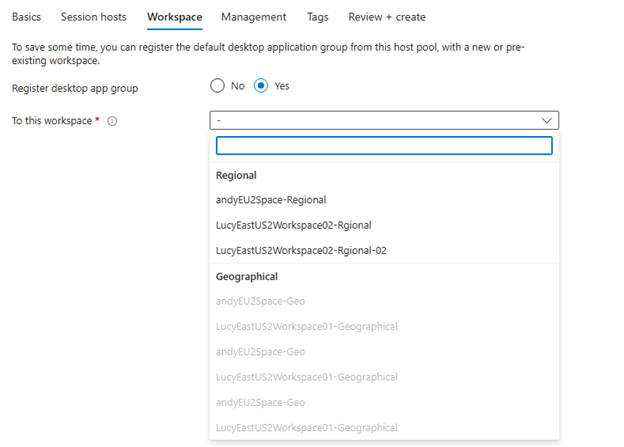Screen dimensions: 624x447
Task: Navigate to the Review + create tab
Action: pyautogui.click(x=386, y=17)
